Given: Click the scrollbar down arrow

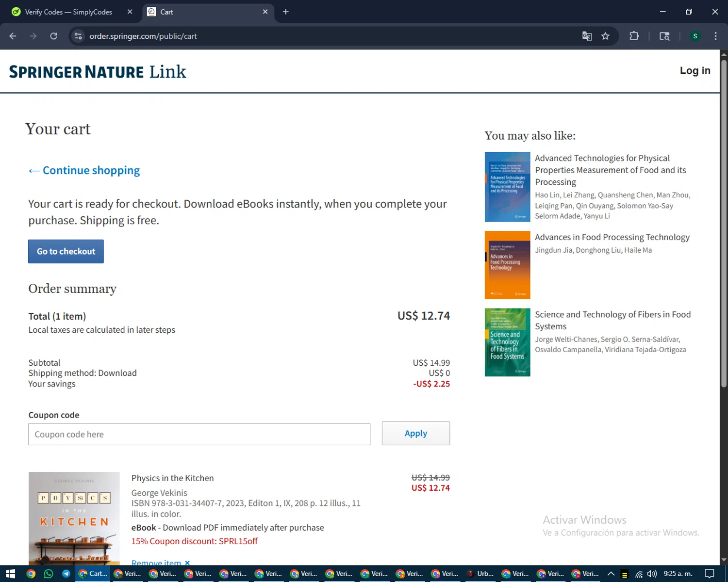Looking at the screenshot, I should point(724,560).
